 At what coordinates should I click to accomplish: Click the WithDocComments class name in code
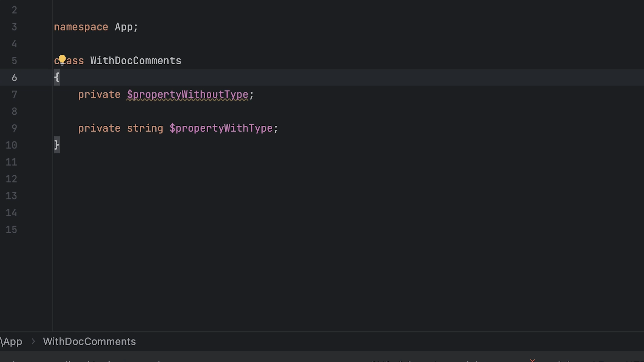tap(136, 61)
